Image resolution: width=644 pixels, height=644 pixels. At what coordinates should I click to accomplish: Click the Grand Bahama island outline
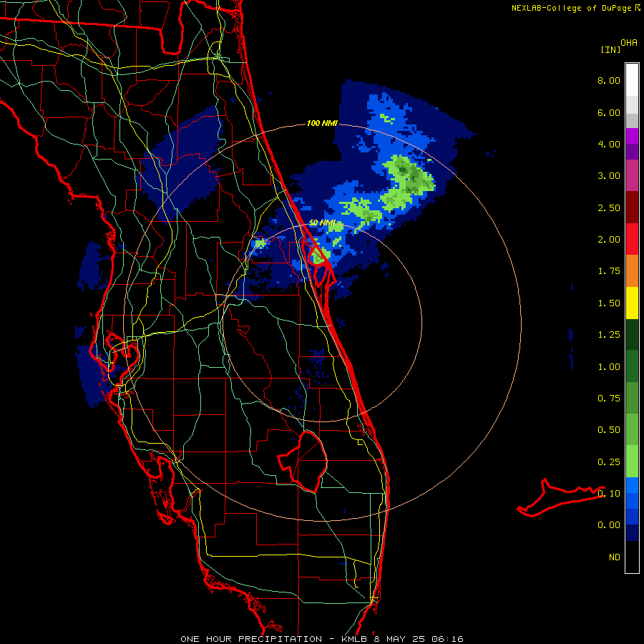[x=560, y=498]
